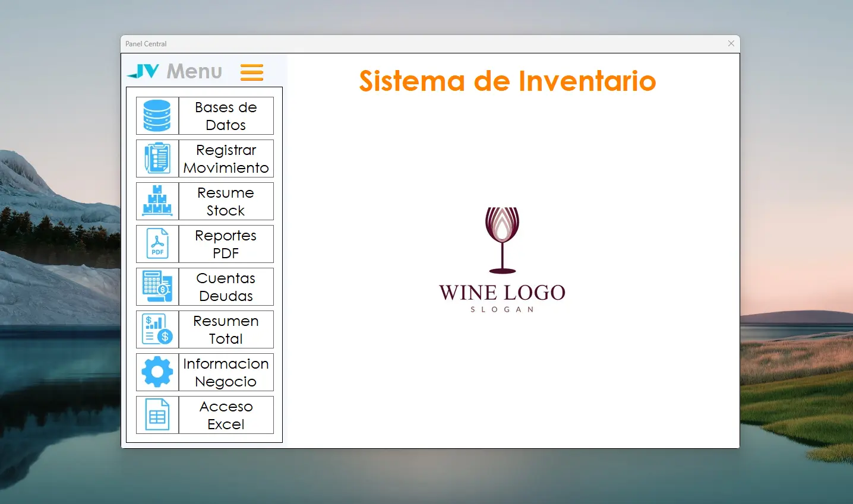This screenshot has width=853, height=504.
Task: Click the Excel spreadsheet icon
Action: pyautogui.click(x=157, y=415)
